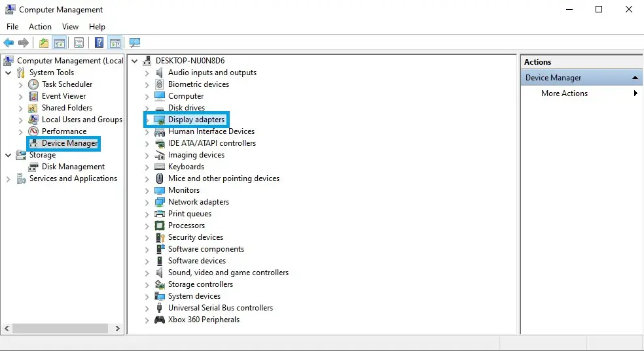The height and width of the screenshot is (351, 644).
Task: Select the Computer Management (Local) root
Action: [70, 61]
